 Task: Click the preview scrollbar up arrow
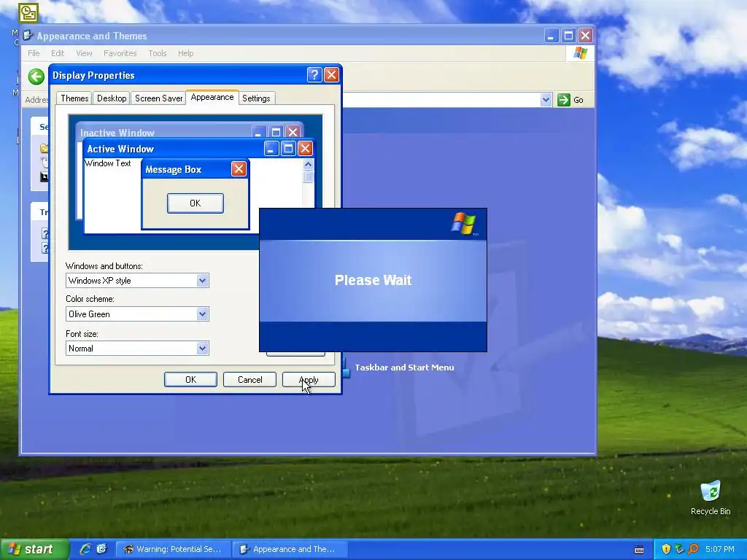[x=309, y=164]
